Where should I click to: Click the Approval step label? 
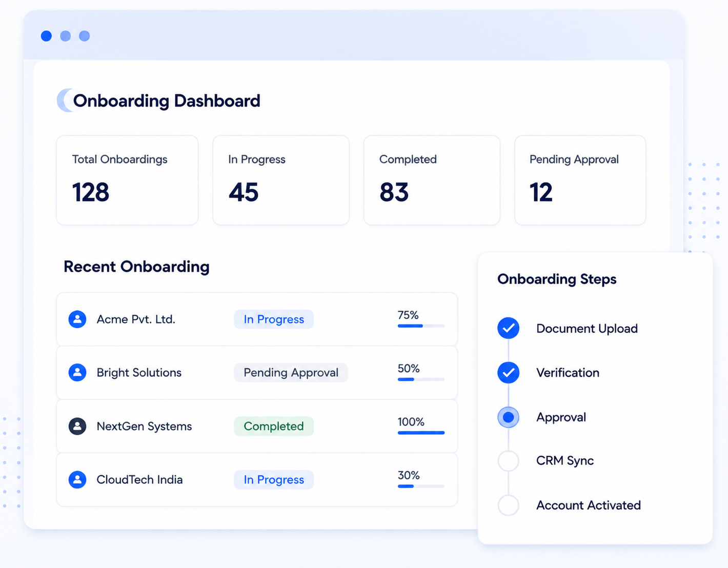coord(561,417)
